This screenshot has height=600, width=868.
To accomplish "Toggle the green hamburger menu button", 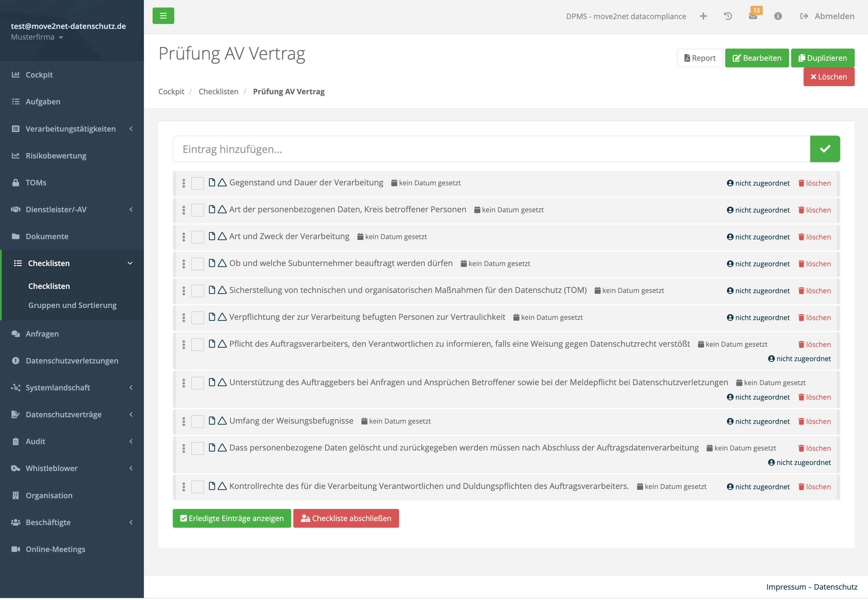I will point(163,16).
